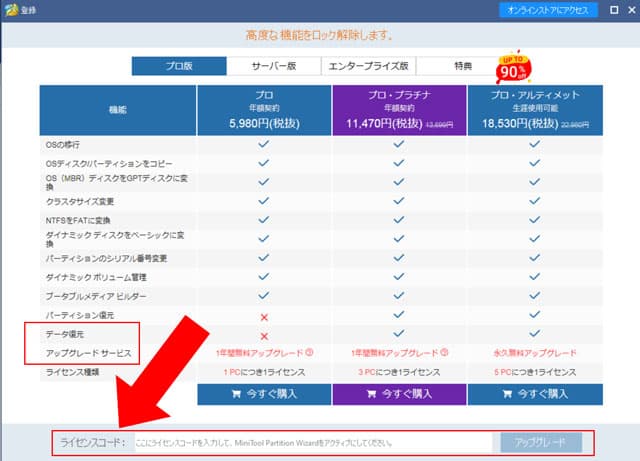Select ライセンス種類 row label

tap(72, 372)
